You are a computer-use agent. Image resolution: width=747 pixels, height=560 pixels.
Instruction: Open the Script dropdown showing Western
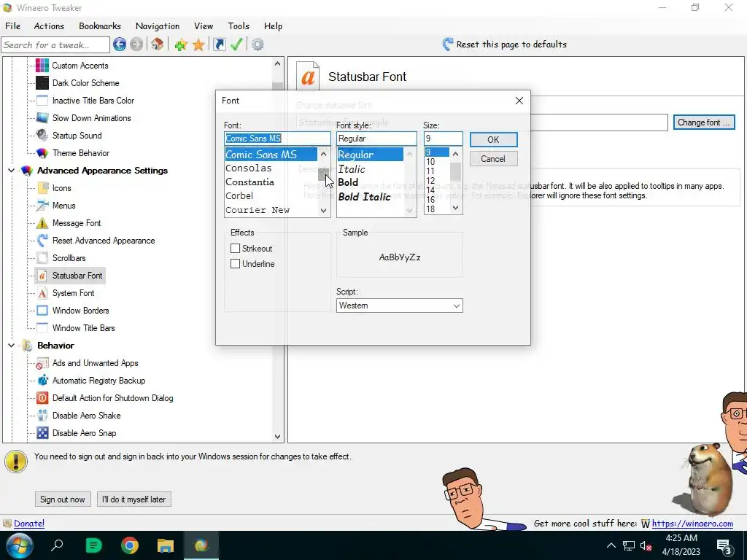399,306
